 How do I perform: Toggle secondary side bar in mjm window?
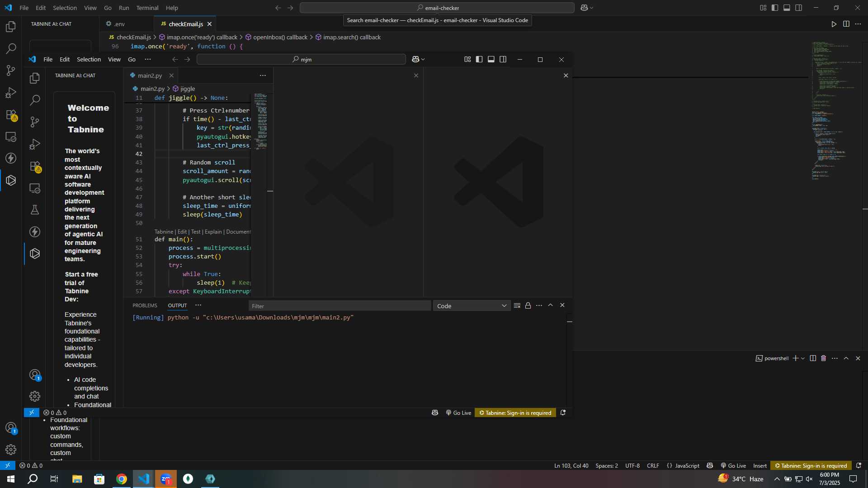click(x=503, y=59)
